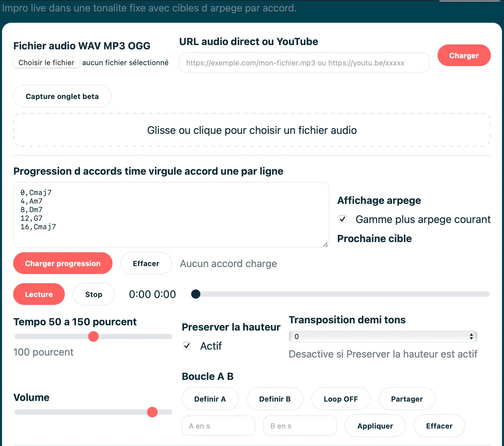Click the B en s input field
The height and width of the screenshot is (446, 504).
300,426
